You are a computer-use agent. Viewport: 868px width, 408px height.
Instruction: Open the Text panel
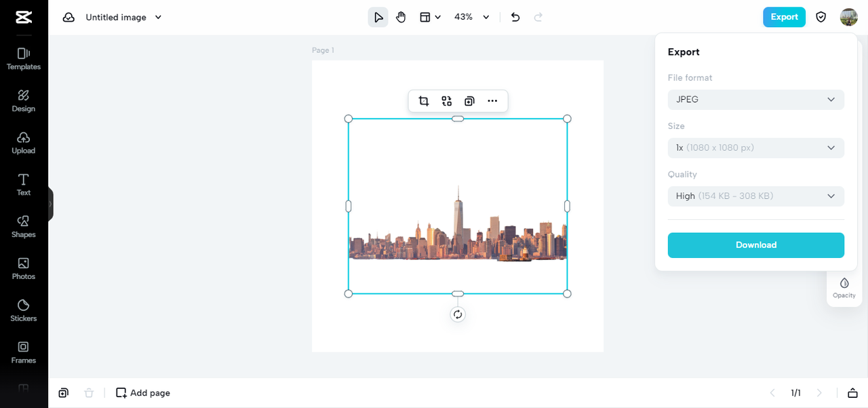pyautogui.click(x=24, y=185)
